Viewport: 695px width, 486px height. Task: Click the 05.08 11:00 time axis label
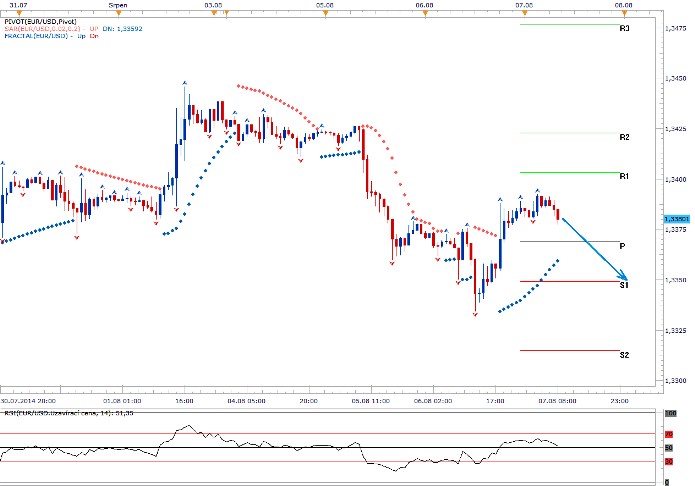(x=371, y=401)
